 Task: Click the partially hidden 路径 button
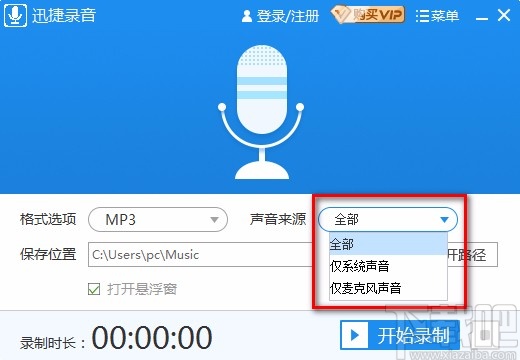472,255
